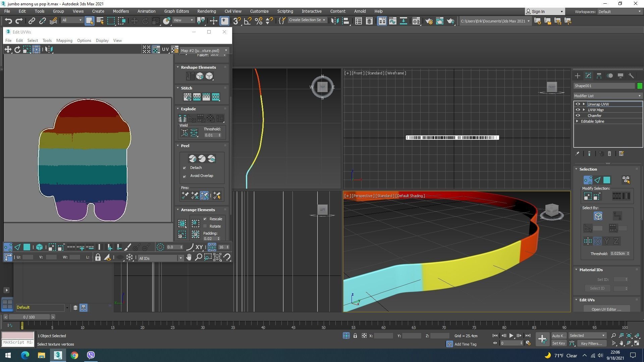This screenshot has width=644, height=362.
Task: Click the green object color swatch
Action: click(x=639, y=86)
